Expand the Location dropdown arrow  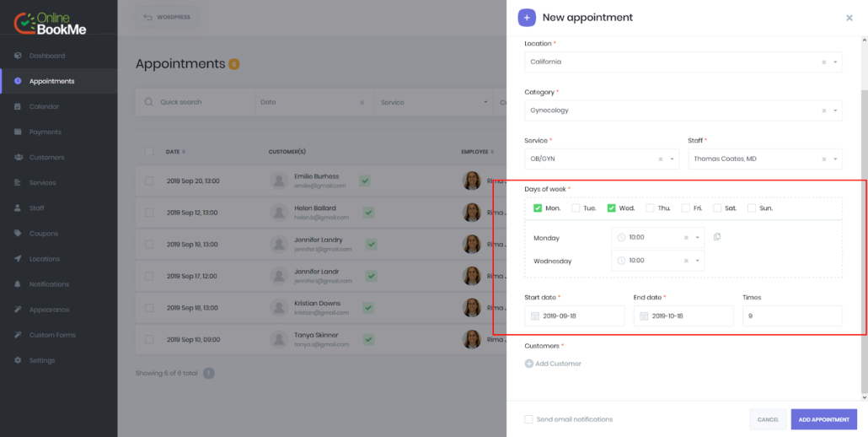(x=835, y=62)
